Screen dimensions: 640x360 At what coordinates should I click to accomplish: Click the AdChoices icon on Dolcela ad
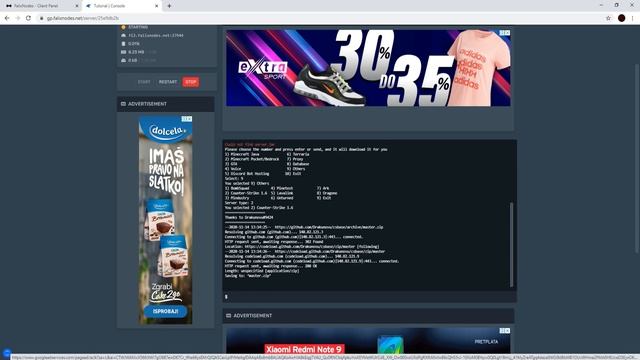187,119
